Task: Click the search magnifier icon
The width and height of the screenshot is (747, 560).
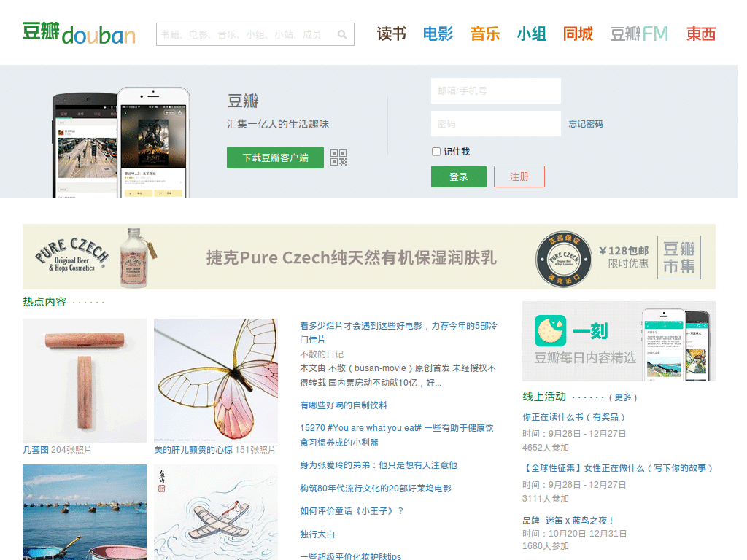Action: click(341, 35)
